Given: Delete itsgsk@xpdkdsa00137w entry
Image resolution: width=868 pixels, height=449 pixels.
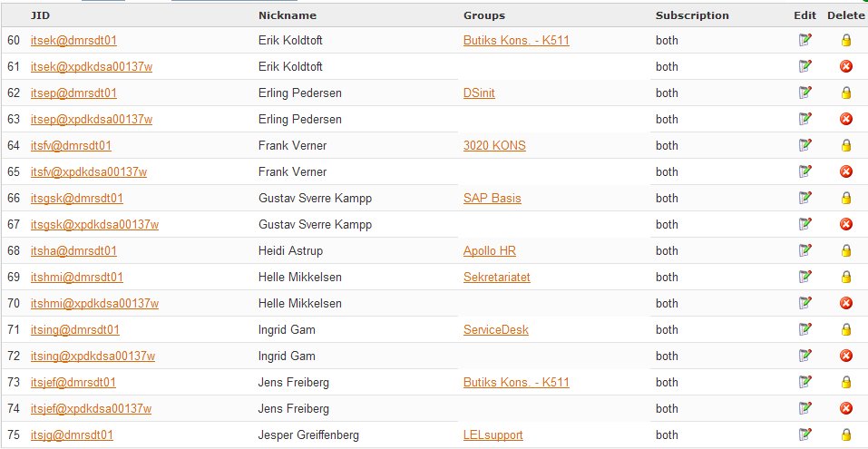Looking at the screenshot, I should (846, 224).
